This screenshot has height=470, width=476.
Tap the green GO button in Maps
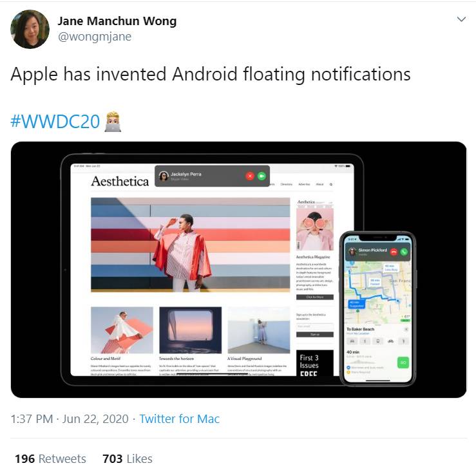[403, 362]
